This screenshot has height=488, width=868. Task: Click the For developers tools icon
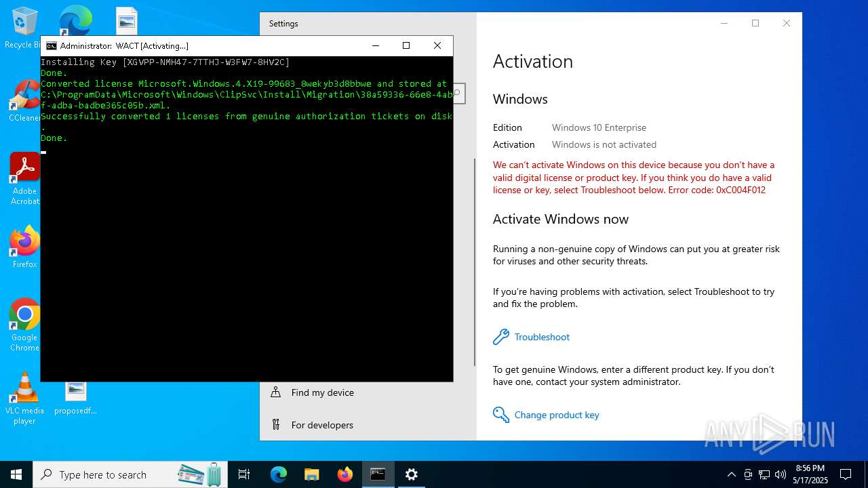(x=276, y=424)
